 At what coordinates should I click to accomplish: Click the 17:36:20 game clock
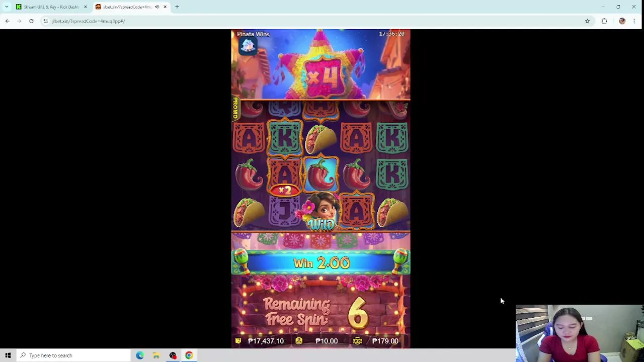(x=391, y=34)
